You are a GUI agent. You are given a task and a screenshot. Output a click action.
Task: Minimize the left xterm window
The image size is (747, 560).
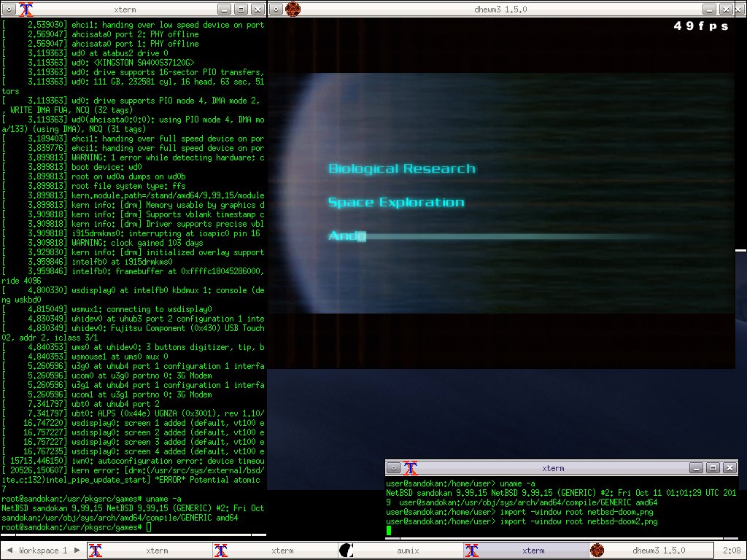point(225,9)
